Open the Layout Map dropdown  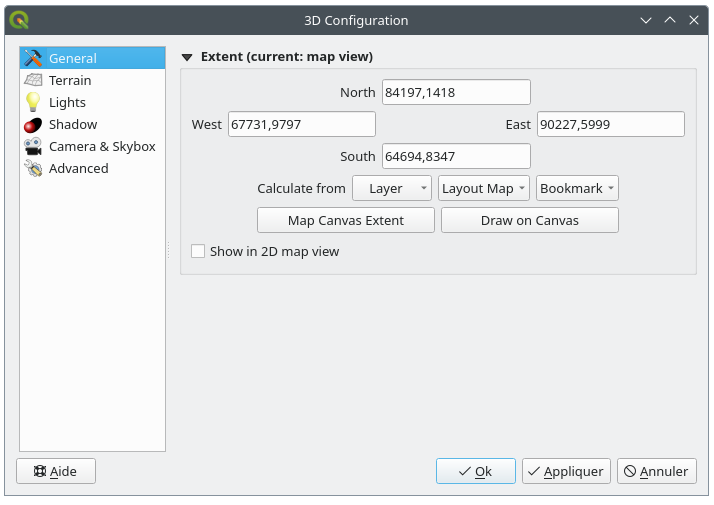[484, 188]
